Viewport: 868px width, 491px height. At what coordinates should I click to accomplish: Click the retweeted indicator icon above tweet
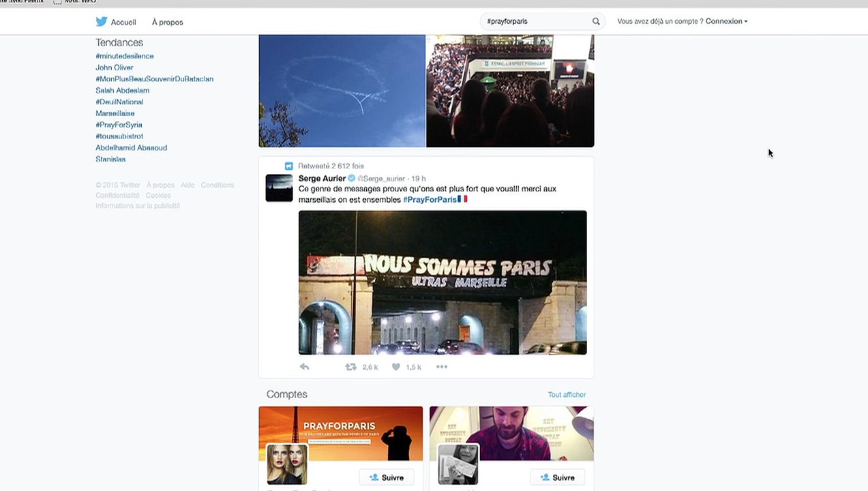point(289,166)
